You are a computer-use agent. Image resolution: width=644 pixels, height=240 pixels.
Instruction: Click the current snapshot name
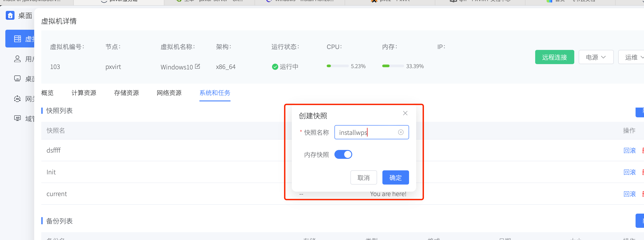[57, 194]
